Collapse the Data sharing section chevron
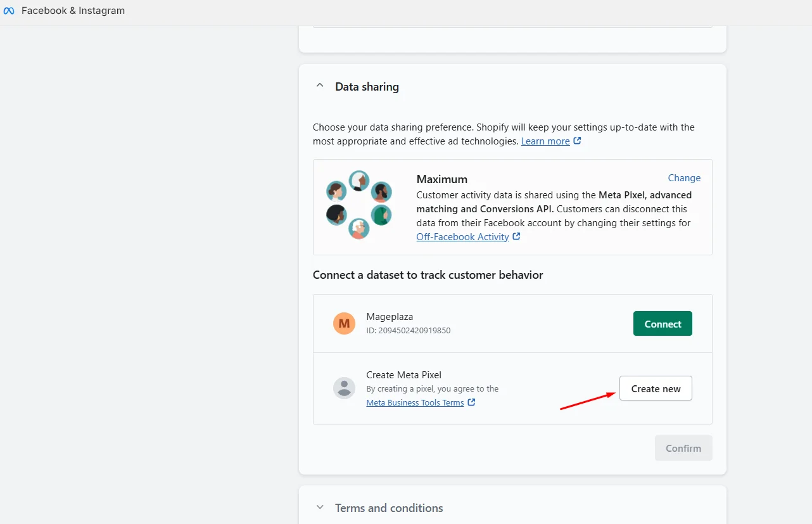The height and width of the screenshot is (524, 812). point(320,86)
